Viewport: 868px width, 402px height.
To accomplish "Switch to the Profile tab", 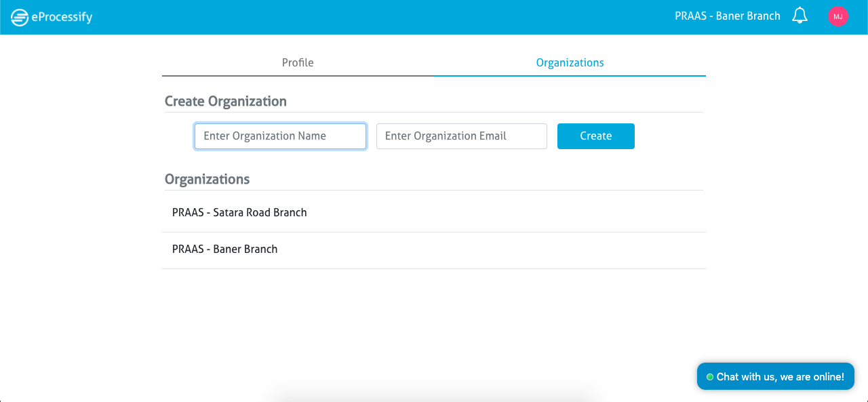I will coord(298,62).
